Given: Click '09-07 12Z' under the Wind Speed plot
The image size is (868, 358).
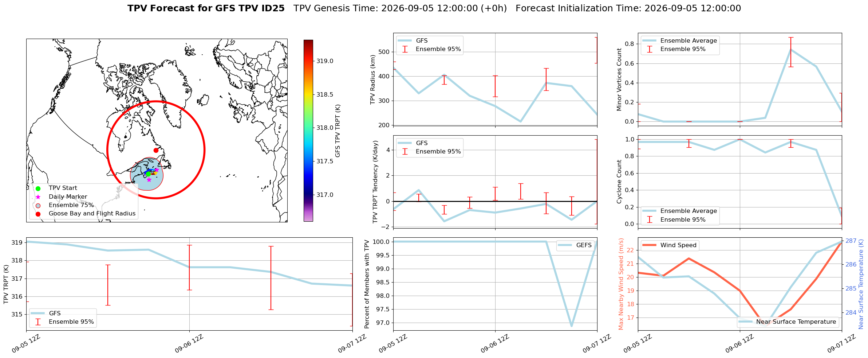Looking at the screenshot, I should tap(842, 344).
